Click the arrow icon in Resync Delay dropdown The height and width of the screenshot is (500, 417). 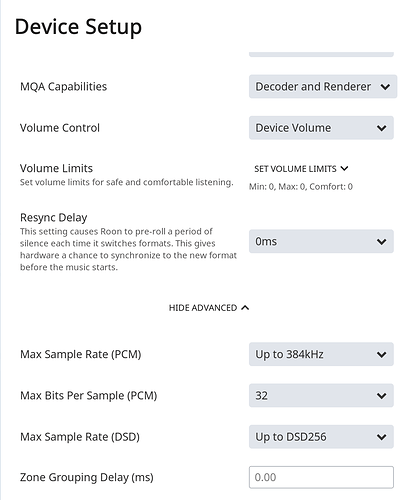pos(382,242)
